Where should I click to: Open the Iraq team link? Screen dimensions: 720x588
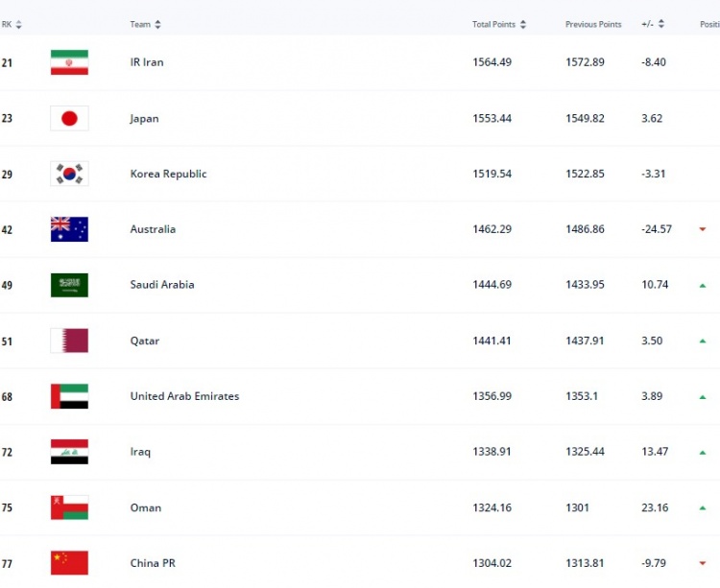[140, 452]
